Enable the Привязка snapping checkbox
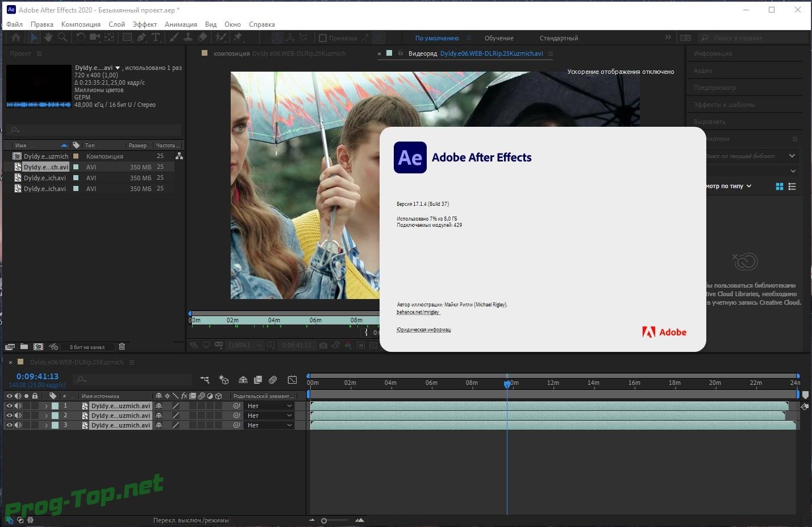 [323, 38]
